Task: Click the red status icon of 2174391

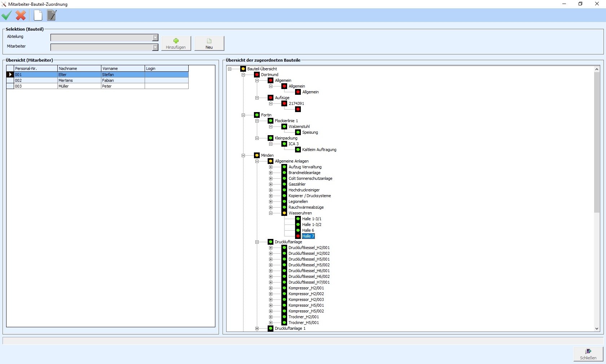Action: pos(284,103)
